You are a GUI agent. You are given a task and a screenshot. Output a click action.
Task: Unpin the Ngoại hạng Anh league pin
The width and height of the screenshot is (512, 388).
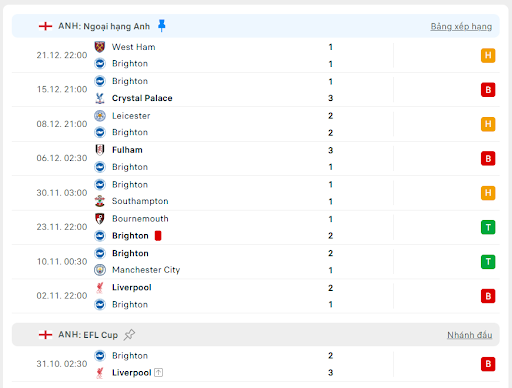(x=162, y=26)
